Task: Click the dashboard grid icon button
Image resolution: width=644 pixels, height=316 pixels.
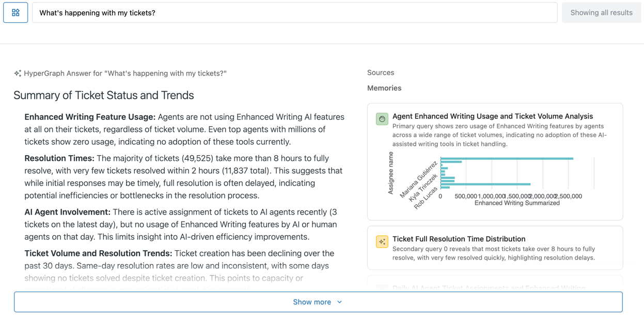Action: [15, 12]
